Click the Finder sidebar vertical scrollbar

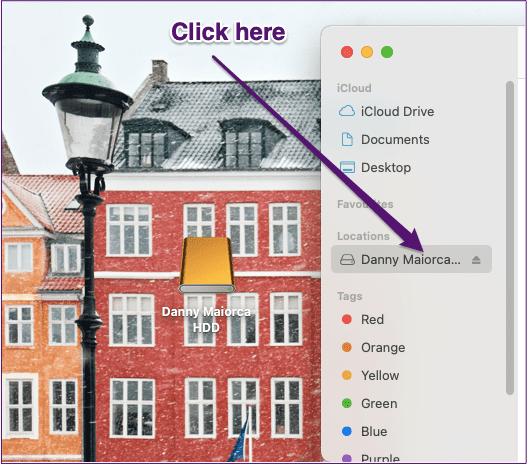510,238
